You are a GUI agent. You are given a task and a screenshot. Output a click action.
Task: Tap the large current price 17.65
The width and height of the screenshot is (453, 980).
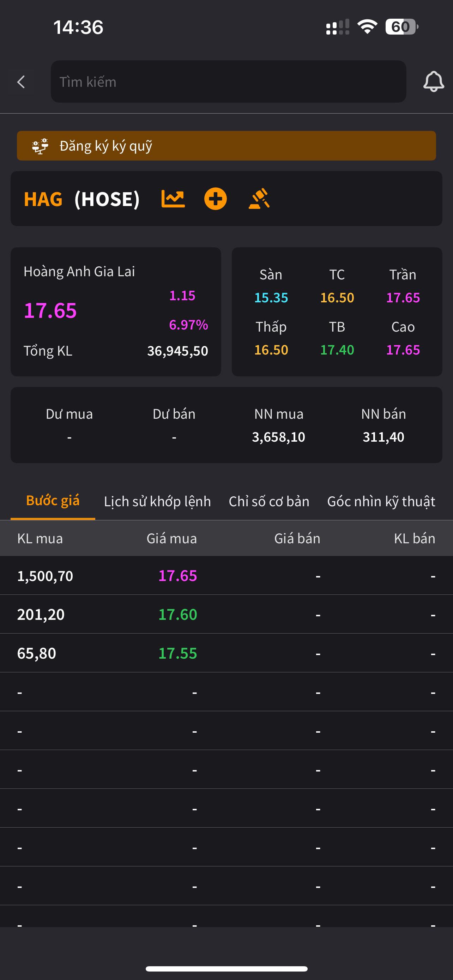[50, 310]
